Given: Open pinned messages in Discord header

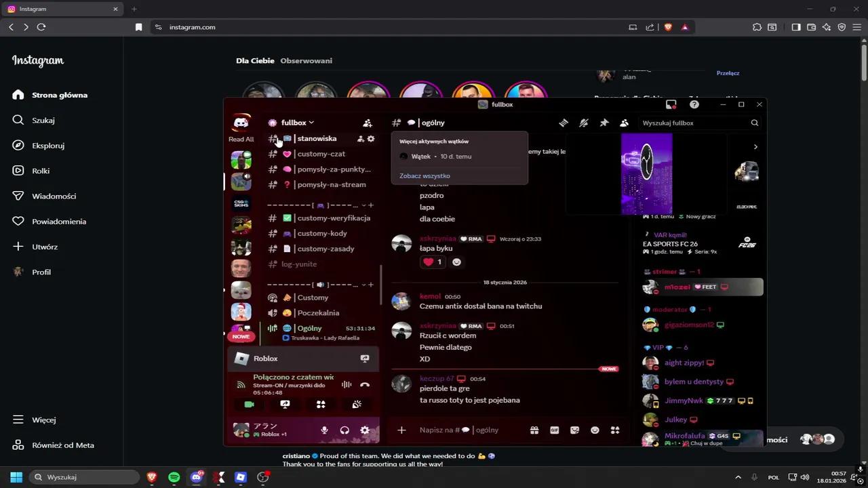Looking at the screenshot, I should 604,123.
